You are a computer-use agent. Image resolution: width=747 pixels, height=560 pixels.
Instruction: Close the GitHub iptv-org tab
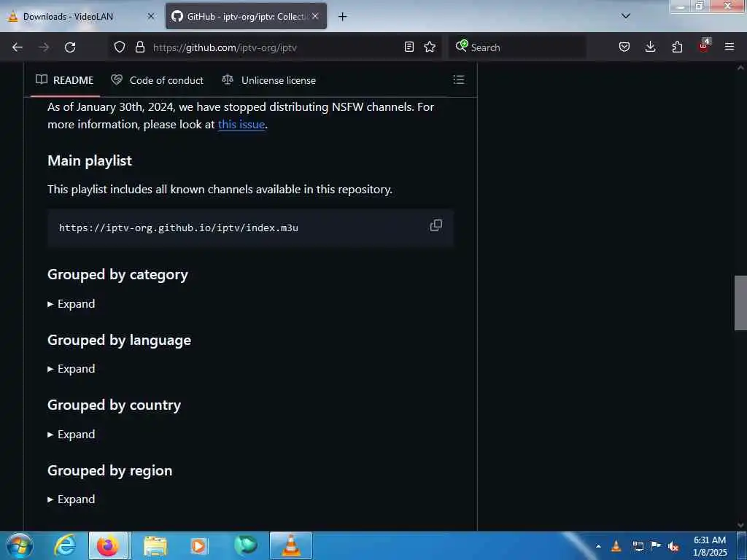point(315,16)
